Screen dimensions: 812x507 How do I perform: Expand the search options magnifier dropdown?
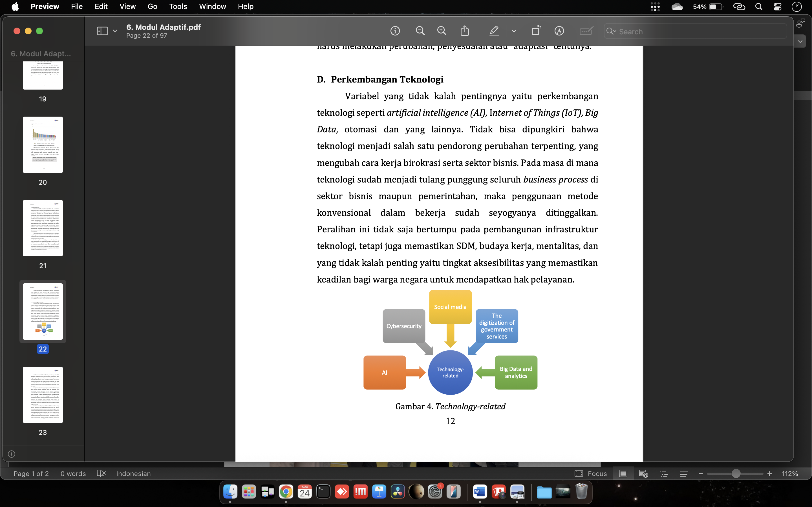pyautogui.click(x=611, y=31)
